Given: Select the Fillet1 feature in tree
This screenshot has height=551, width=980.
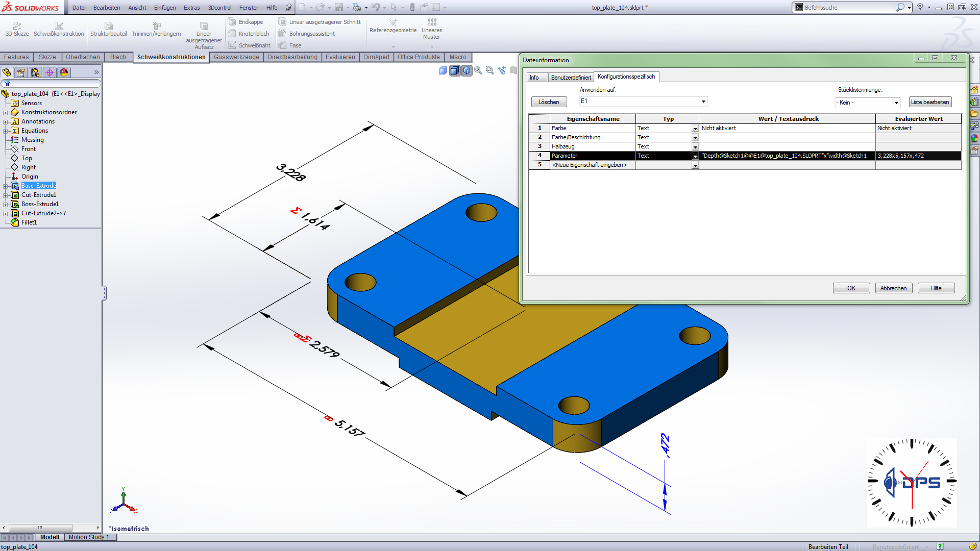Looking at the screenshot, I should point(29,222).
